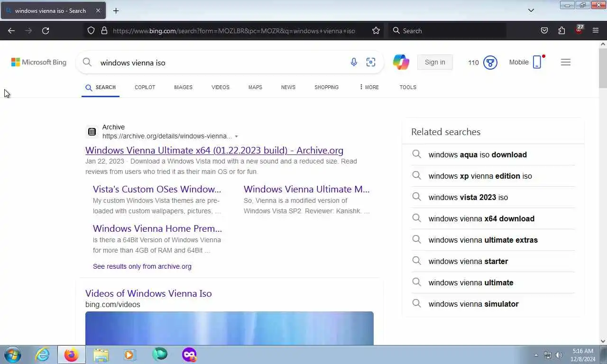Switch to the VIDEOS tab
Image resolution: width=607 pixels, height=364 pixels.
[221, 87]
